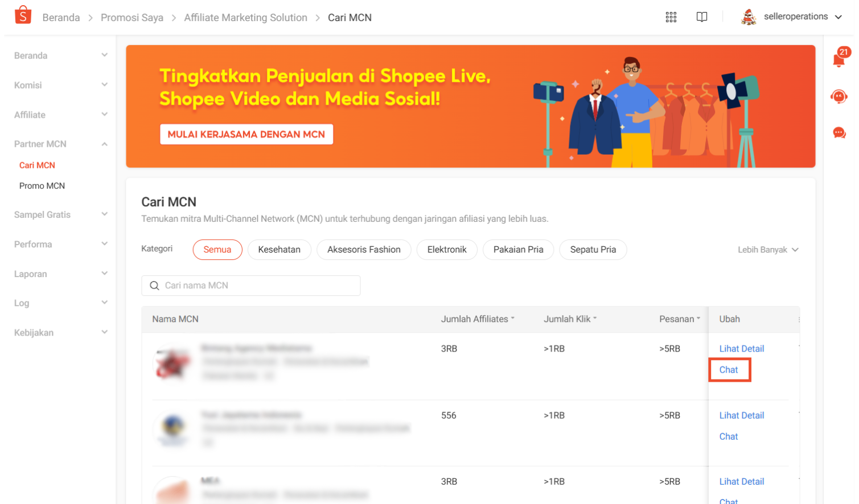Open Lihat Detail for the first MCN
Viewport: 859px width, 504px height.
pos(741,348)
